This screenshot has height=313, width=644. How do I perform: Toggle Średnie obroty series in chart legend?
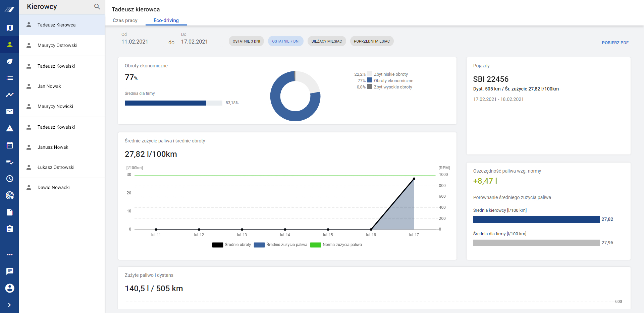pos(231,245)
